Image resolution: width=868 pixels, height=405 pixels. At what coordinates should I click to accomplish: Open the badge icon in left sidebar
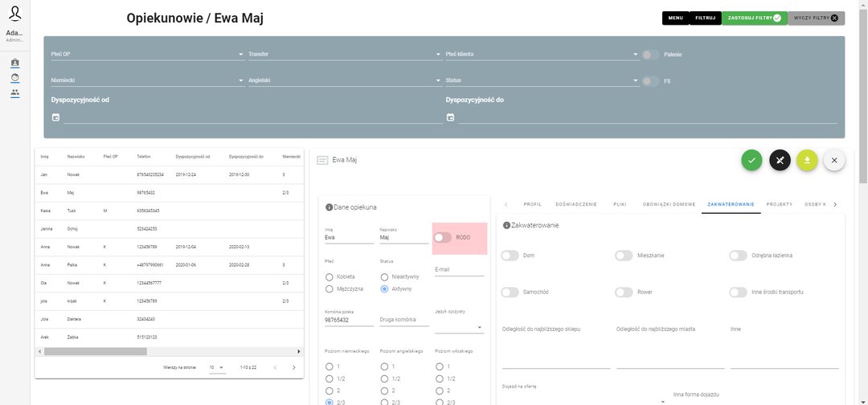(x=15, y=63)
